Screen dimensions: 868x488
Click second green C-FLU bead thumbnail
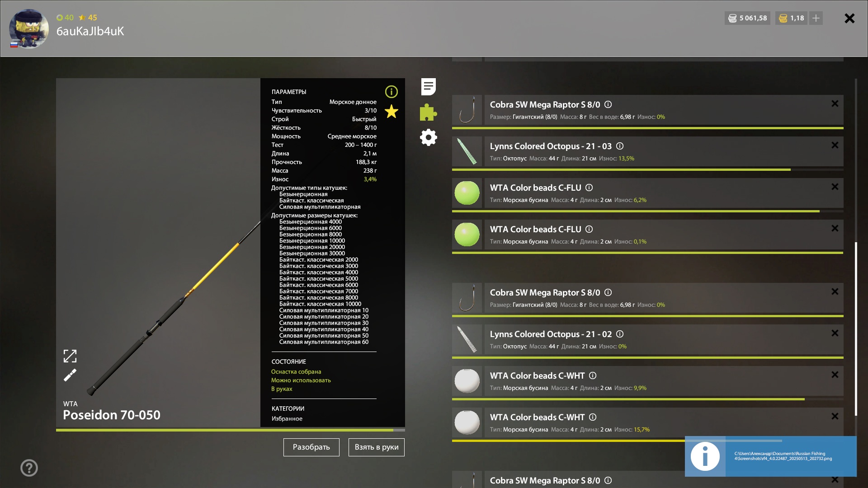467,235
